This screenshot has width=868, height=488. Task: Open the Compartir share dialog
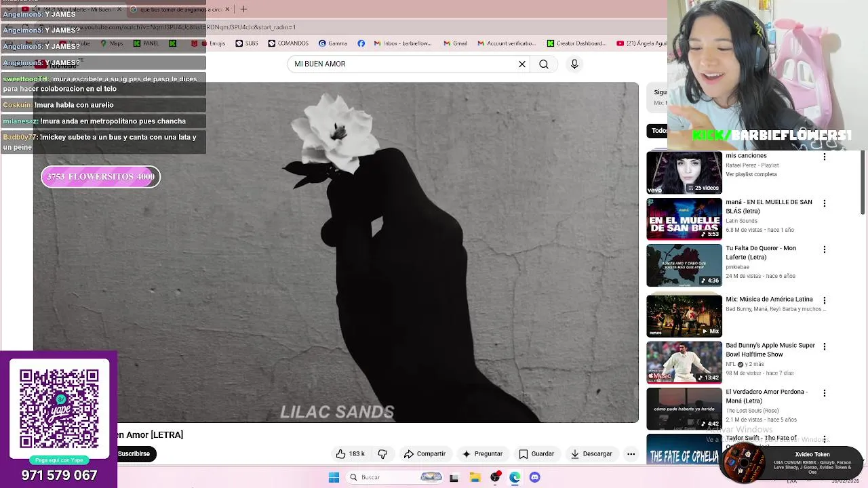425,454
